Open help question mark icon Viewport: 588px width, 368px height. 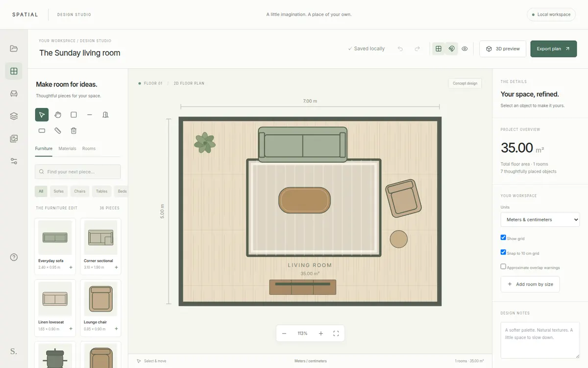click(14, 257)
